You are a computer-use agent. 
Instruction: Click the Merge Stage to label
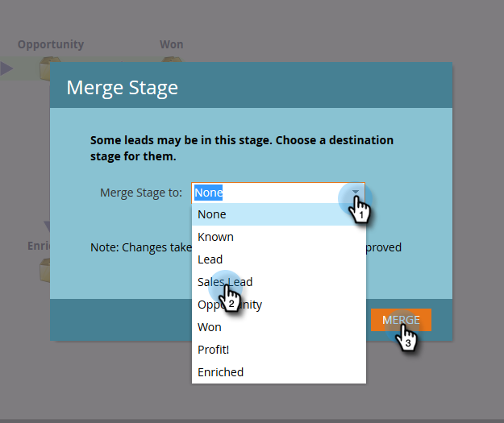click(141, 193)
